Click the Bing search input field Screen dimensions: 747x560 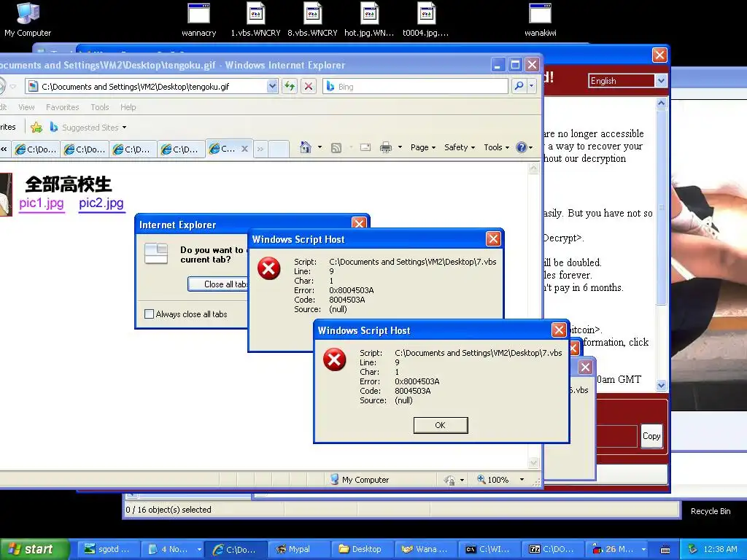[414, 86]
